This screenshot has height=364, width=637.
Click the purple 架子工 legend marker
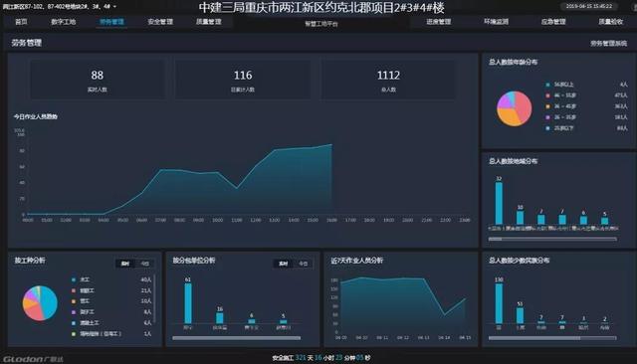point(74,312)
